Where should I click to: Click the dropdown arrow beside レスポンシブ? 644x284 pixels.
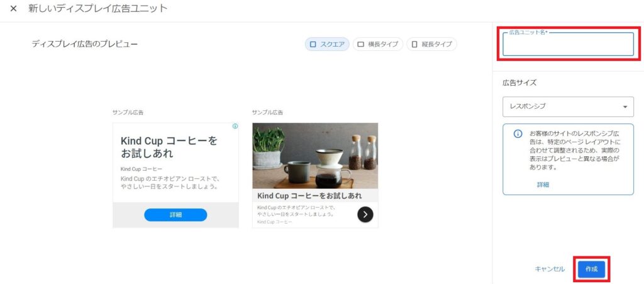click(x=625, y=107)
